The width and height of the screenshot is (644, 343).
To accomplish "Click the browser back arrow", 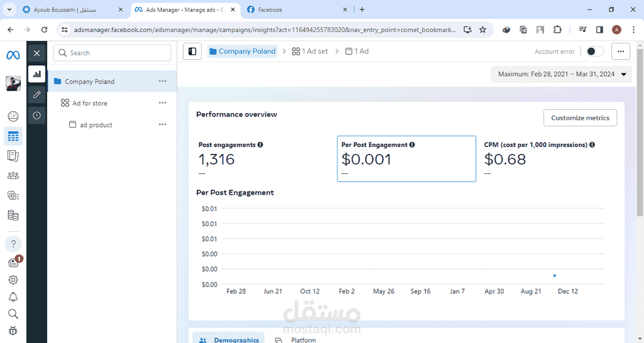I will point(11,30).
